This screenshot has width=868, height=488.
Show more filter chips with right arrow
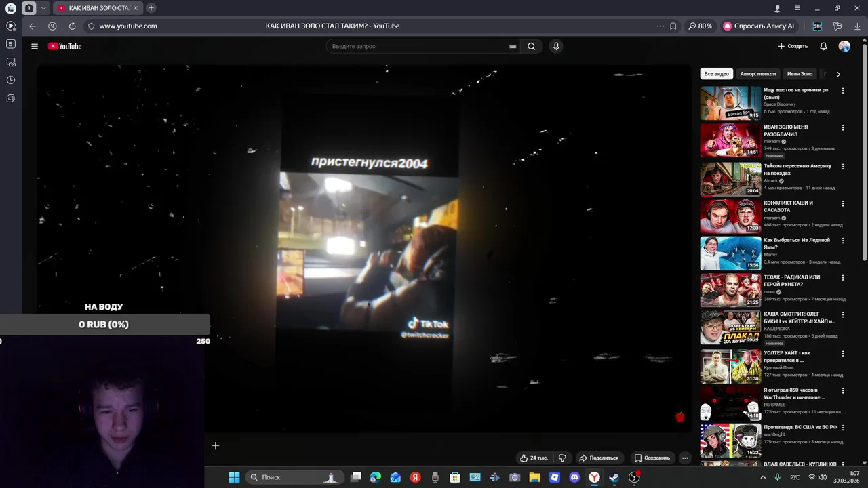[x=838, y=74]
